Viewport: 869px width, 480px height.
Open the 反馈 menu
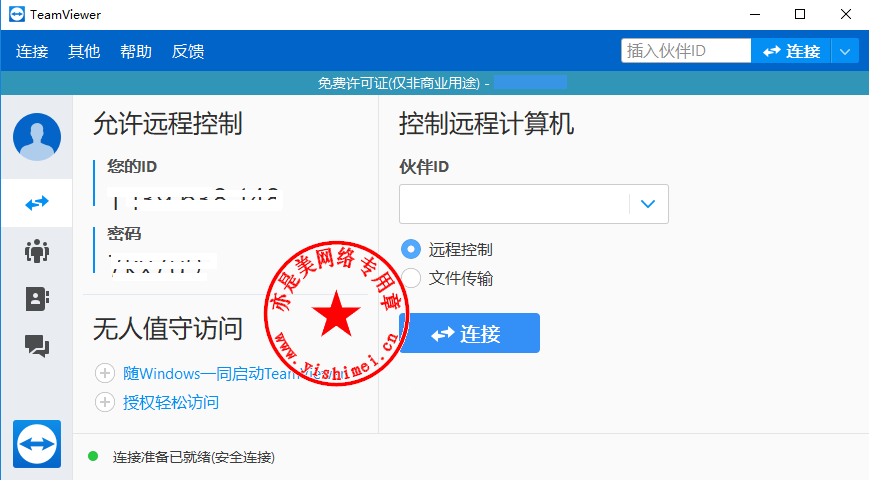pos(188,51)
